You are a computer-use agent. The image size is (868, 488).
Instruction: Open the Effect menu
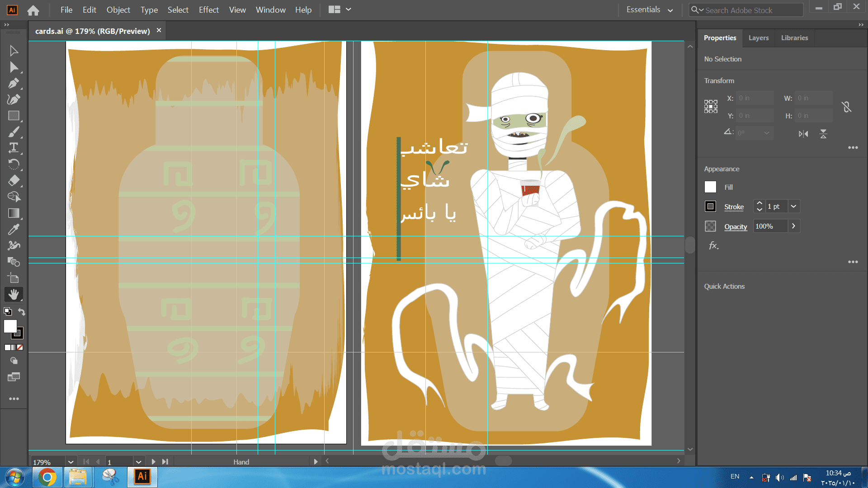point(209,9)
